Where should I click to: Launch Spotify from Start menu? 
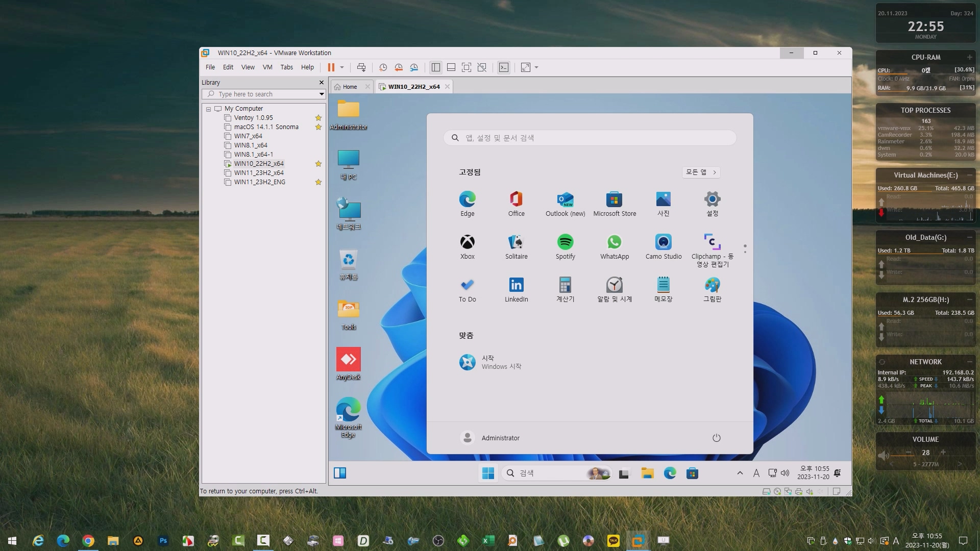[566, 246]
